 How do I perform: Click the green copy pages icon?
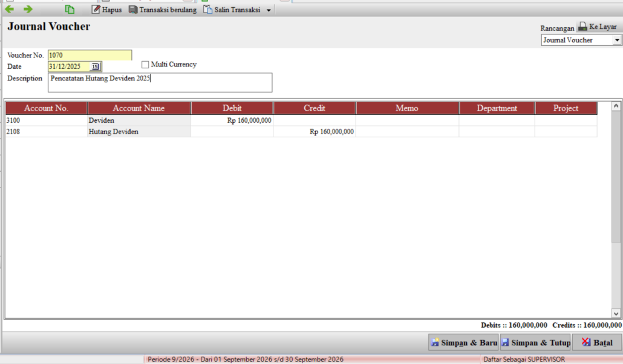point(70,9)
